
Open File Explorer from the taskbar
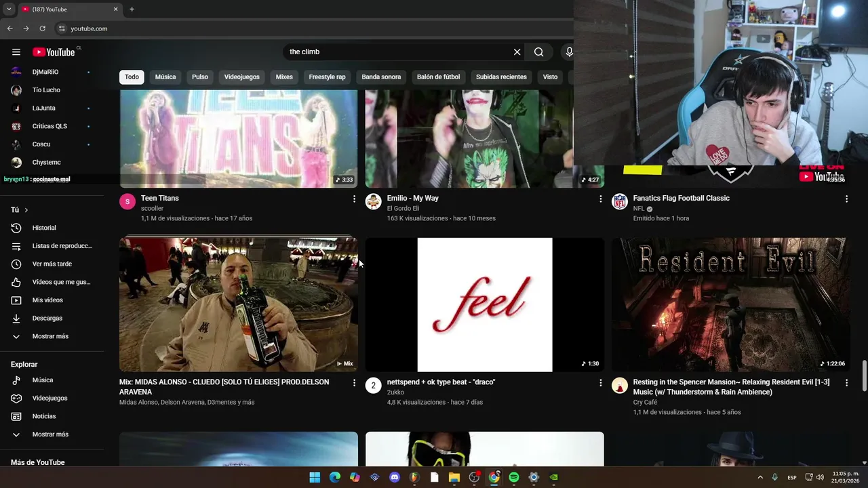454,478
